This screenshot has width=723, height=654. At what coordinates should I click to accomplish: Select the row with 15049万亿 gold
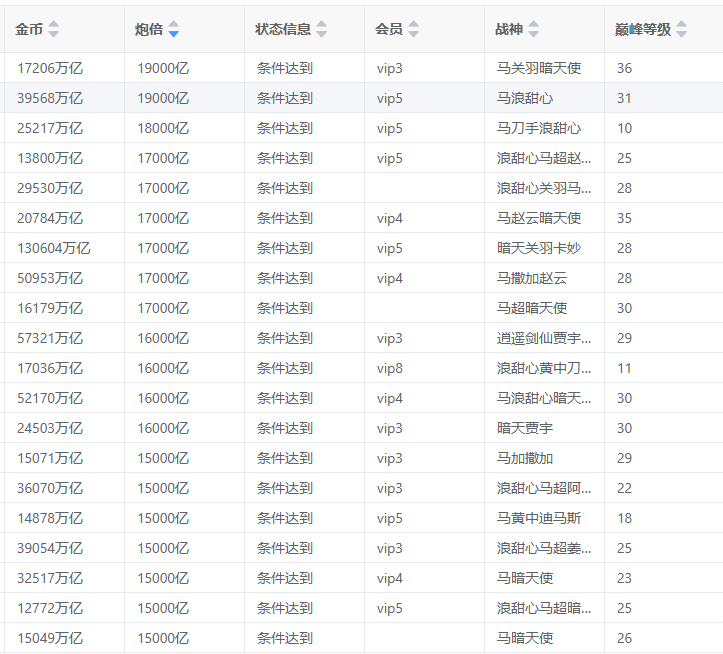tap(50, 638)
